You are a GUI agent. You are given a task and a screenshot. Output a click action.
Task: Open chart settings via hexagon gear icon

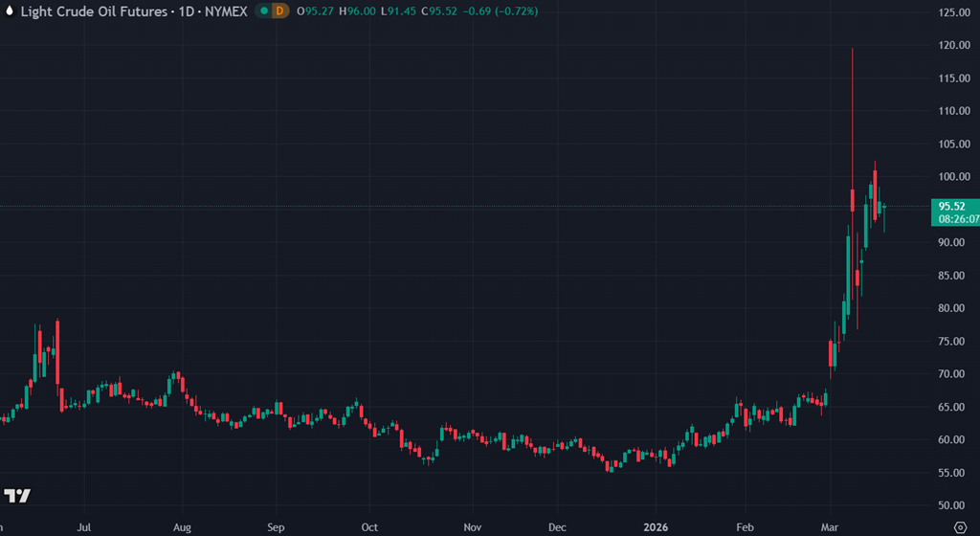pos(960,526)
